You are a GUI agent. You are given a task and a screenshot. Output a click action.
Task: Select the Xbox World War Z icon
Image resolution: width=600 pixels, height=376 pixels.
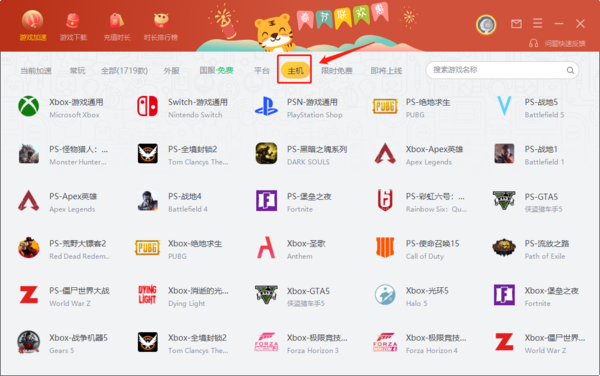pyautogui.click(x=504, y=342)
